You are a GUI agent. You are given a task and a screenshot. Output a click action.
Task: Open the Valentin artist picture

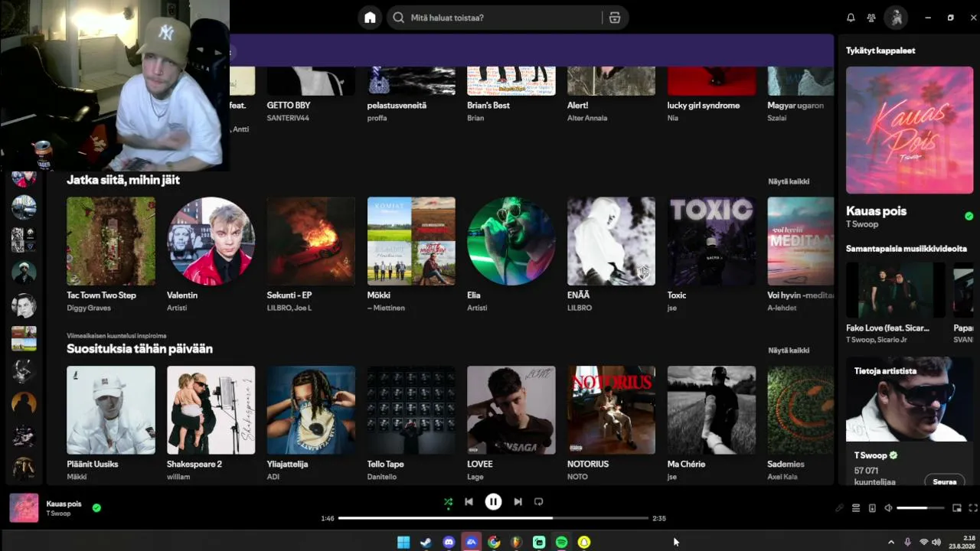click(x=211, y=241)
